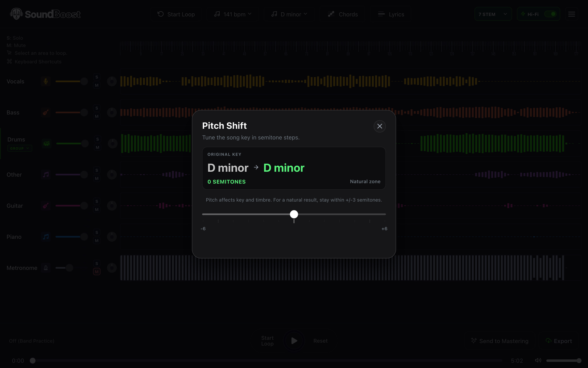588x368 pixels.
Task: Click the Reset playback button
Action: pos(320,341)
